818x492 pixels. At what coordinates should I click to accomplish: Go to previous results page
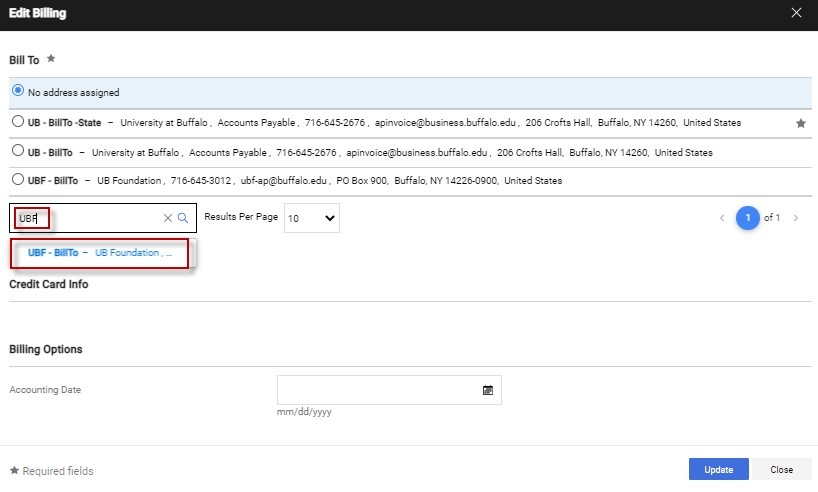coord(719,218)
